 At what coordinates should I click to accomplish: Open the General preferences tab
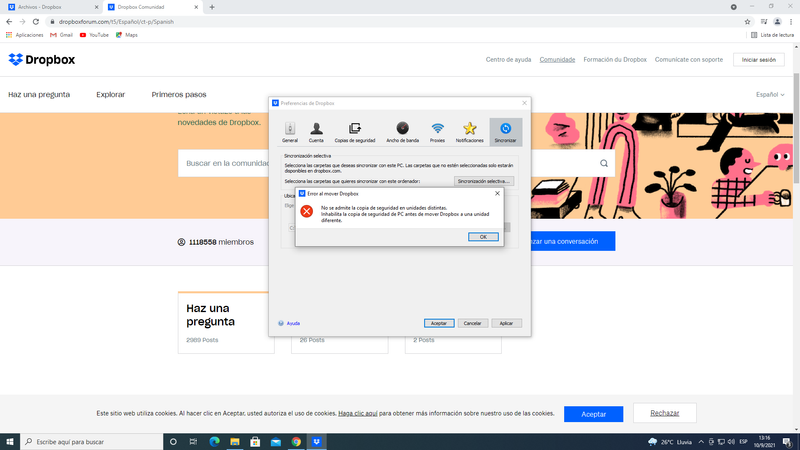290,132
